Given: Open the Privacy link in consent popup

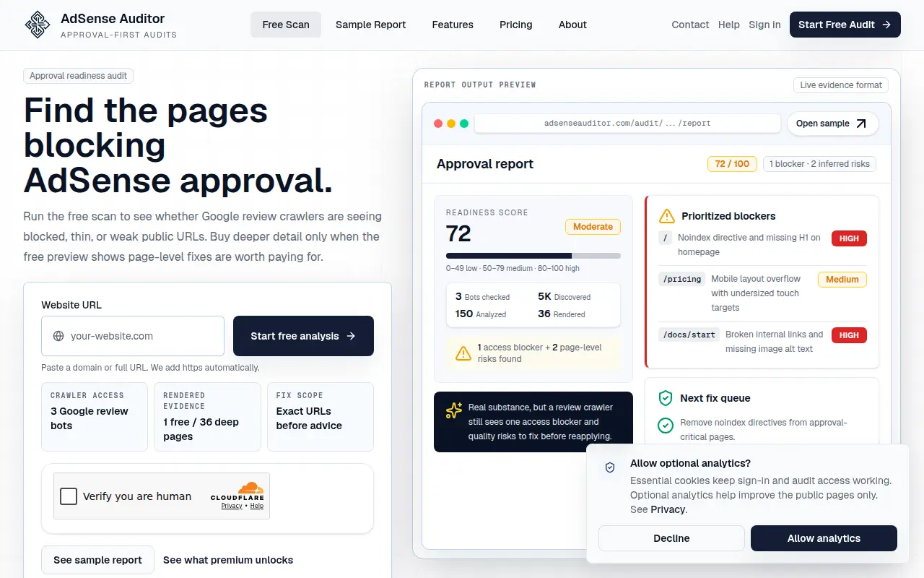Looking at the screenshot, I should 668,509.
